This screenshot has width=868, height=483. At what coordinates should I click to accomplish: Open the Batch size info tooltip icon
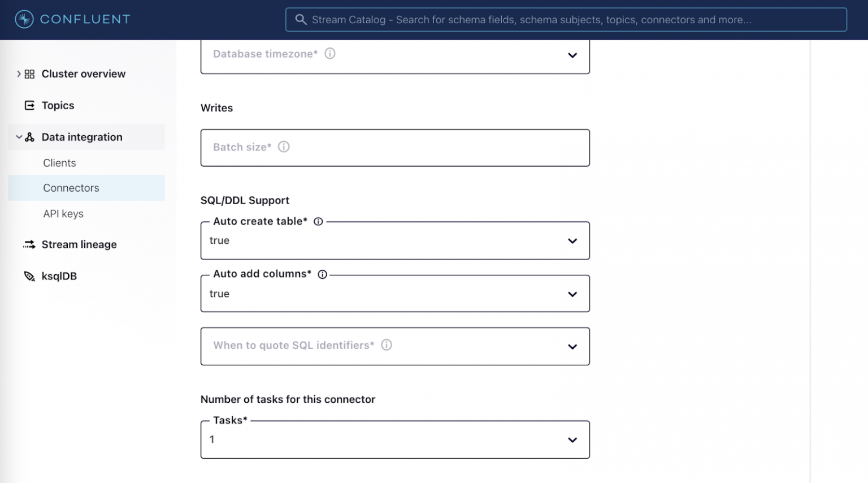click(x=283, y=146)
